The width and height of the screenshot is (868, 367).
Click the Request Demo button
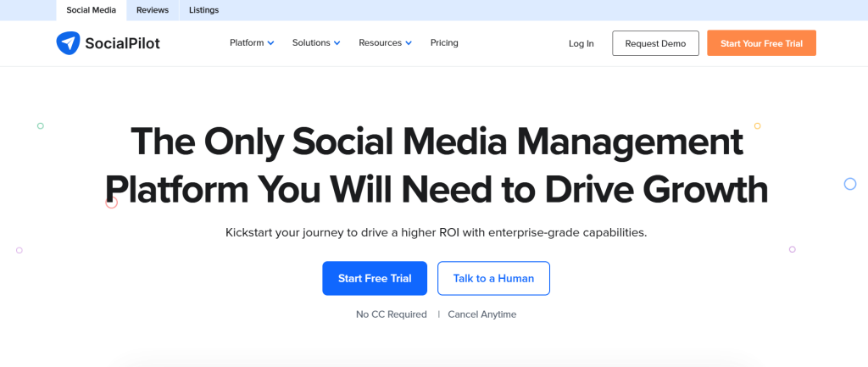[655, 43]
